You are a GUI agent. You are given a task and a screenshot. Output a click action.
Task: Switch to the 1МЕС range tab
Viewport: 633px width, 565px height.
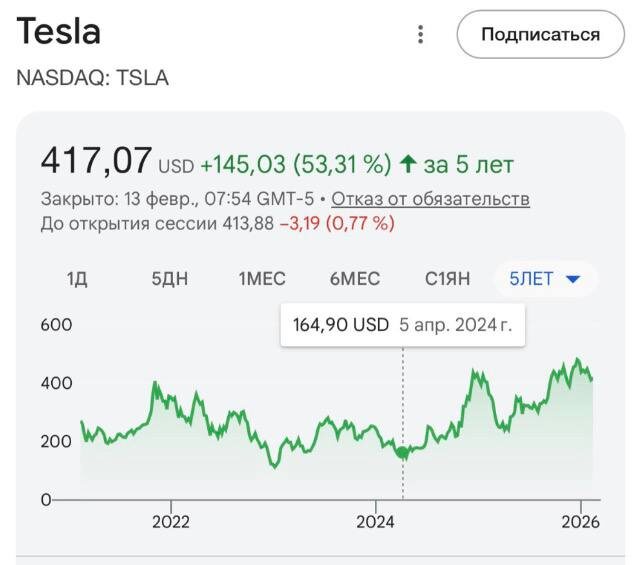tap(262, 279)
